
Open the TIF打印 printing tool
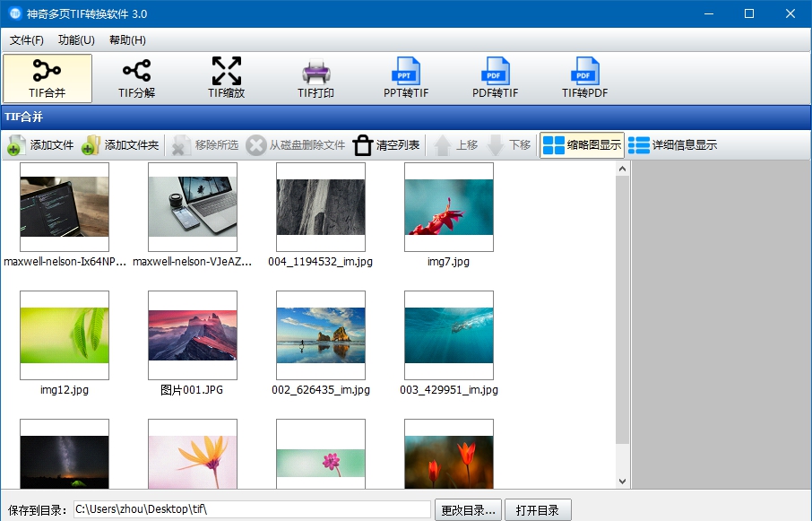coord(315,78)
